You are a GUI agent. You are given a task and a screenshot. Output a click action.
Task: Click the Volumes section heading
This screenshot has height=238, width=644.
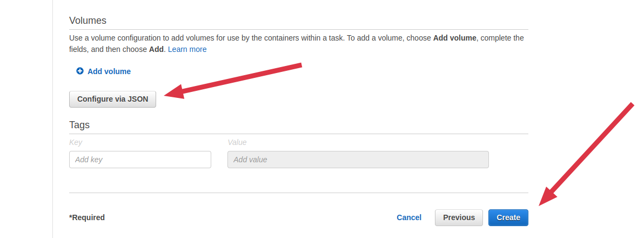88,21
